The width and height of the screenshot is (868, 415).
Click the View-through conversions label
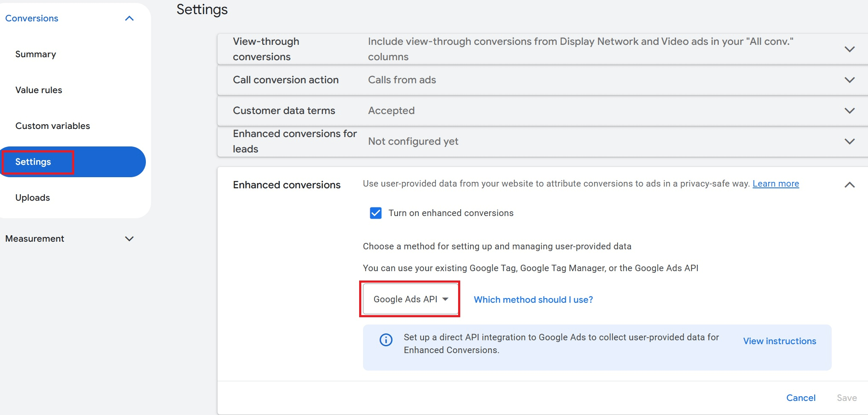click(266, 49)
